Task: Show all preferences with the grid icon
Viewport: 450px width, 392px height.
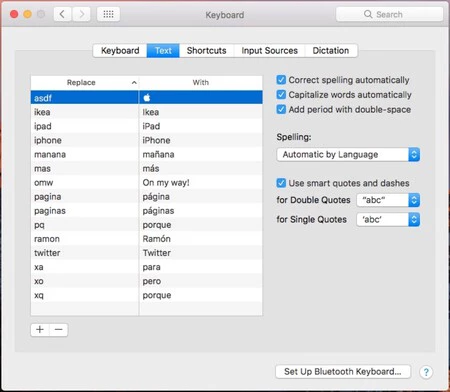Action: 108,14
